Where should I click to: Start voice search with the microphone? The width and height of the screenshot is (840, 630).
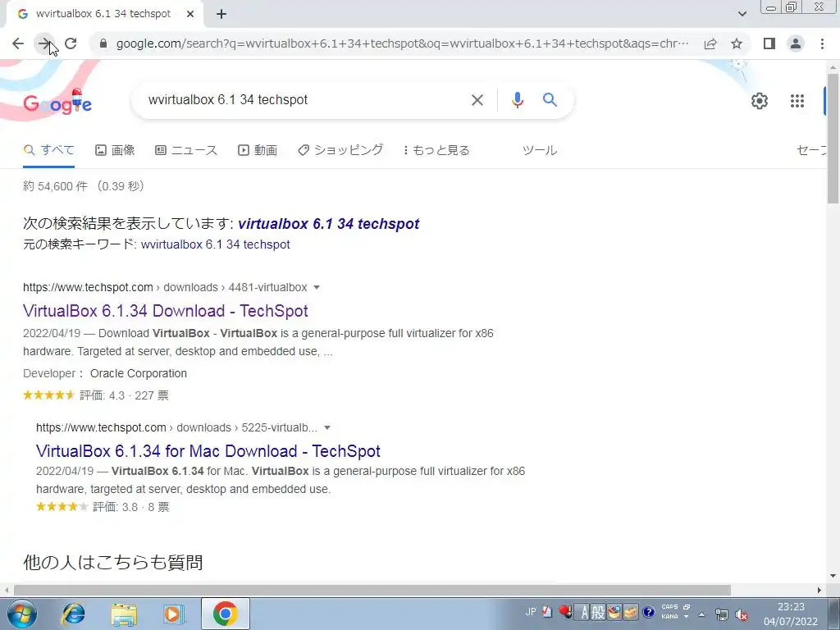click(x=517, y=99)
